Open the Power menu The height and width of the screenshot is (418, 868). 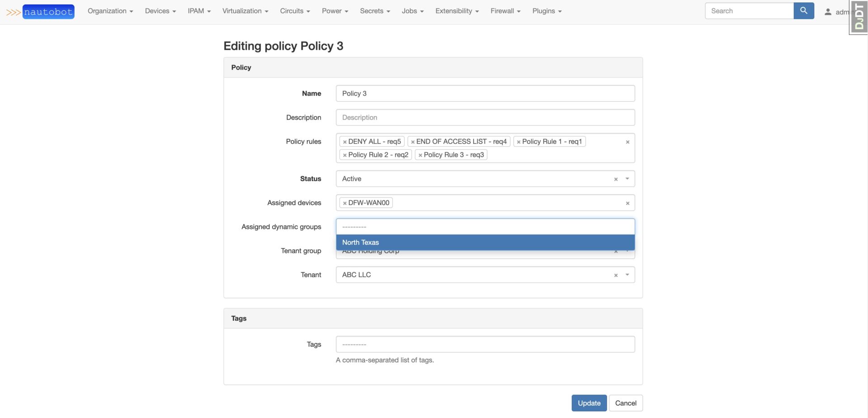coord(335,11)
